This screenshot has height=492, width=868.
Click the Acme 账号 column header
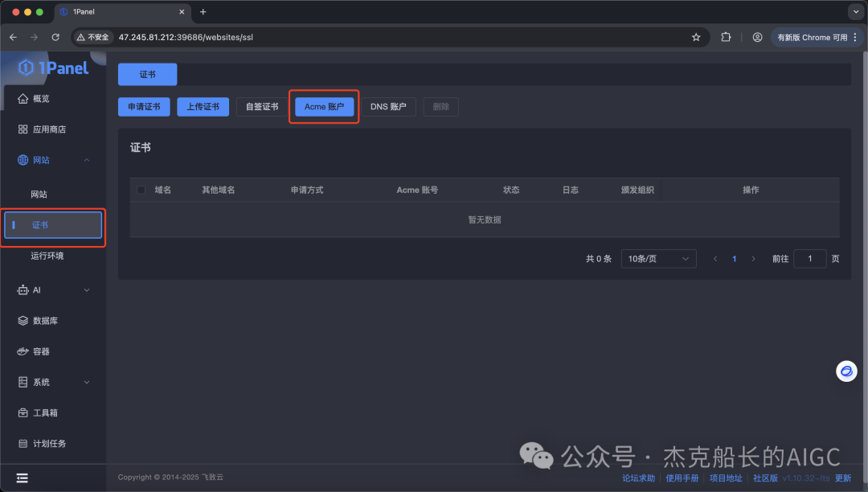[417, 190]
